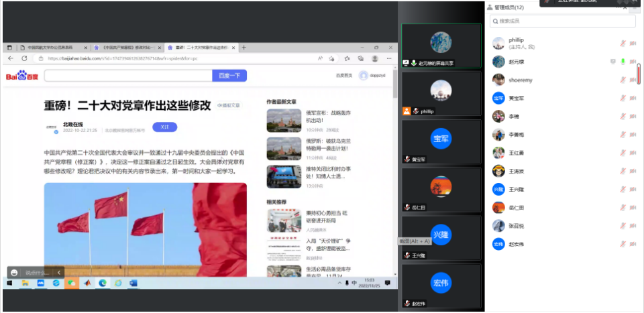Open Word from the taskbar
The width and height of the screenshot is (644, 313).
click(x=133, y=284)
